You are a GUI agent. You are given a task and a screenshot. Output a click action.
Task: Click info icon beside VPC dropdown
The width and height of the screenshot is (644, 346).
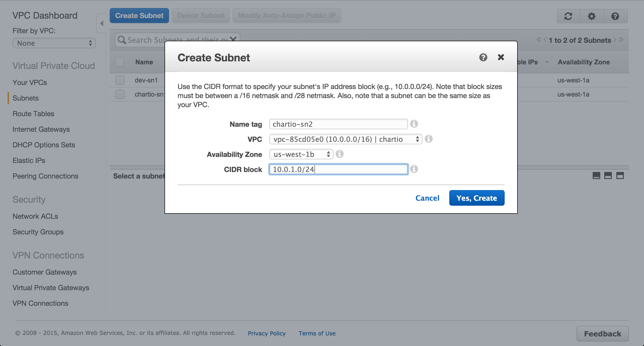pyautogui.click(x=428, y=139)
